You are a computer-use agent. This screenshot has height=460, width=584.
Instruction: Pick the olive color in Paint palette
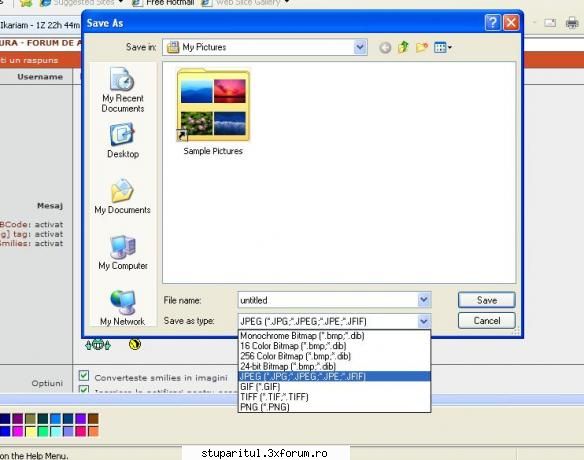(x=30, y=418)
